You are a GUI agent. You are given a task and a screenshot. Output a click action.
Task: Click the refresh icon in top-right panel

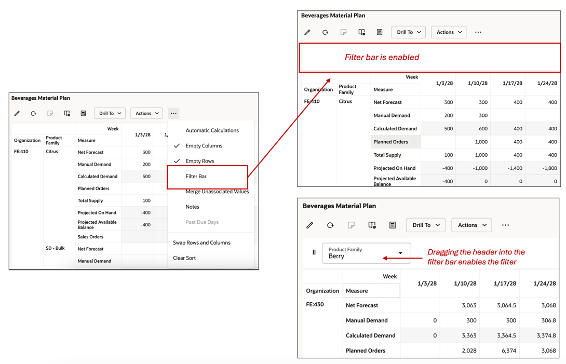tap(325, 32)
